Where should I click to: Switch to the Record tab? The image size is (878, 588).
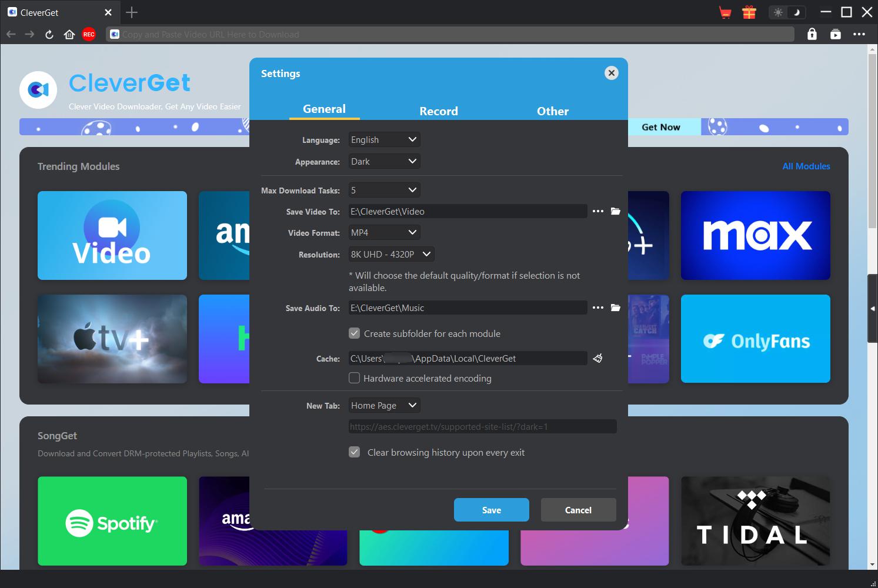click(x=438, y=111)
